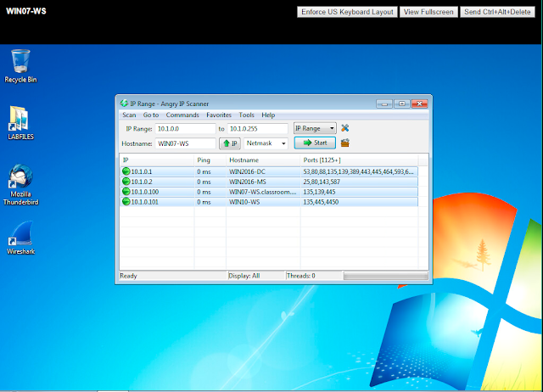This screenshot has width=543, height=392.
Task: Launch the Wireshark desktop shortcut
Action: tap(20, 238)
